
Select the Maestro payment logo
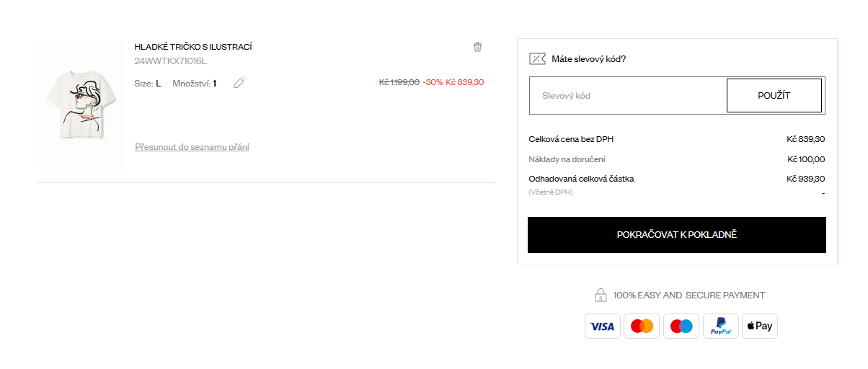coord(681,326)
